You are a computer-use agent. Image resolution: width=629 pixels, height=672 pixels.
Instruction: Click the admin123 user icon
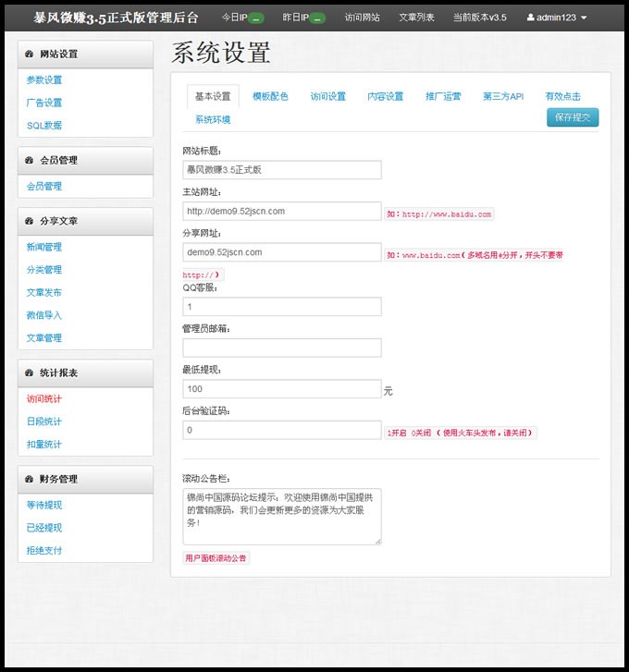[x=530, y=18]
